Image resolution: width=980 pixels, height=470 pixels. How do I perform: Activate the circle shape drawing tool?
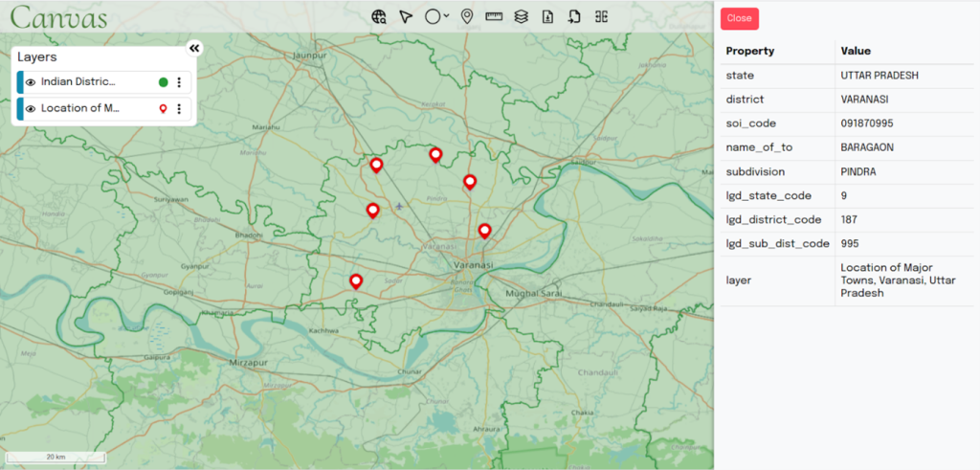[432, 16]
